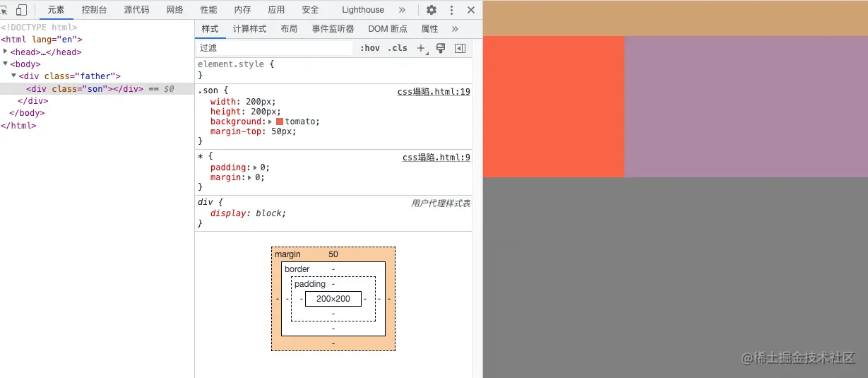Open css塌陷.html:9 source link
The height and width of the screenshot is (378, 868).
[x=436, y=158]
